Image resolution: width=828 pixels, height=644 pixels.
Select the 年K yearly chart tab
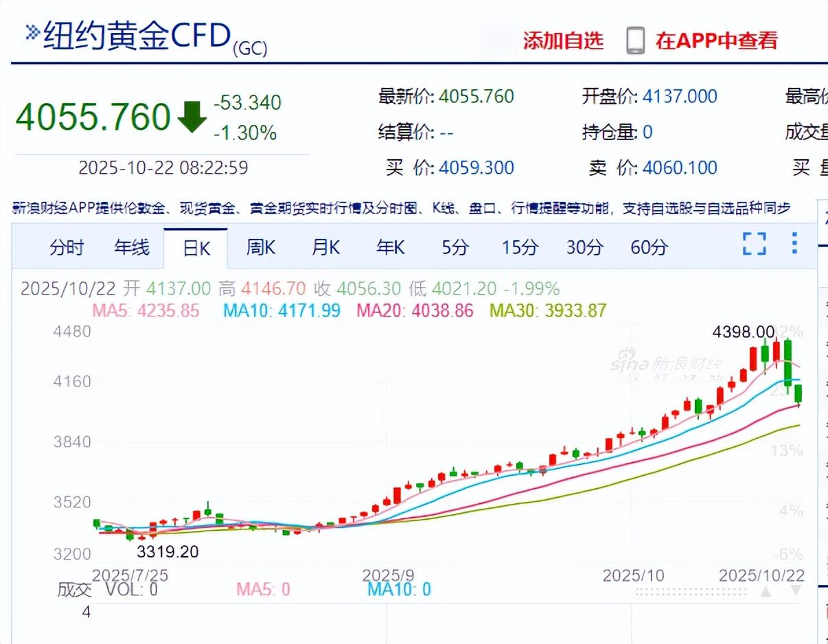[390, 248]
